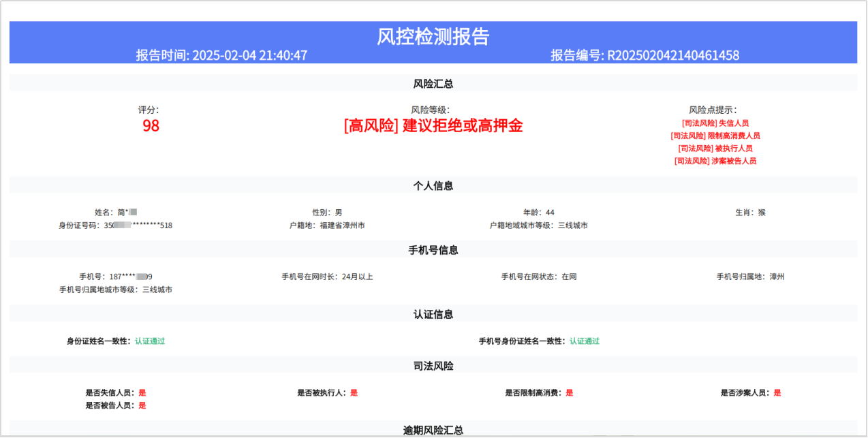
Task: Click "认证通过" next to 手机号身份证姓名一致性
Action: (x=585, y=341)
